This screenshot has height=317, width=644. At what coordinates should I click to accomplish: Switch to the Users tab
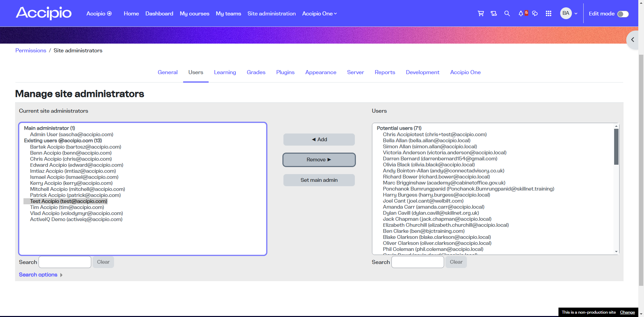[196, 72]
